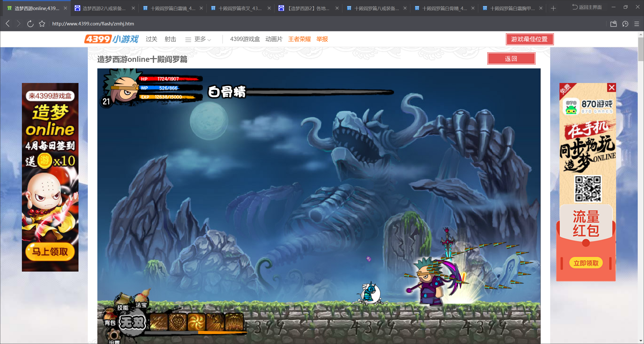Close the 870游戏 advertisement banner

click(612, 88)
